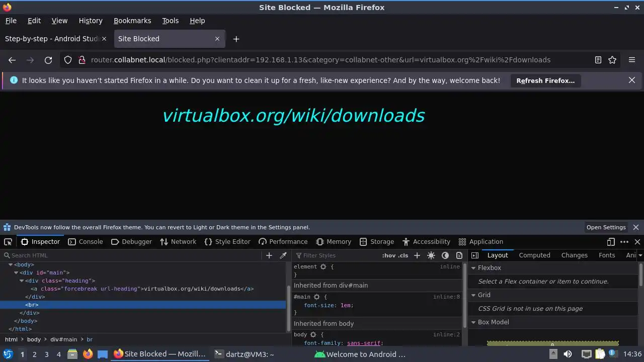Open the Bookmarks menu
The width and height of the screenshot is (644, 362).
click(132, 21)
